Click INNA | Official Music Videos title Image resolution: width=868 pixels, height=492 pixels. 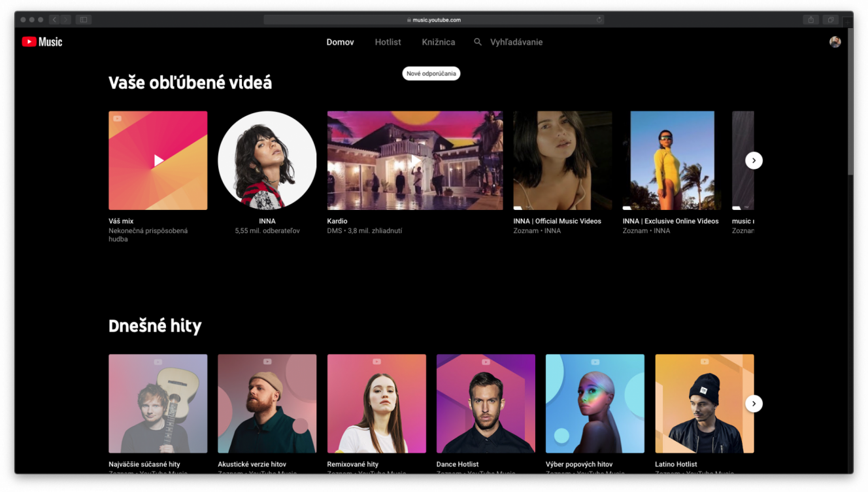[558, 221]
